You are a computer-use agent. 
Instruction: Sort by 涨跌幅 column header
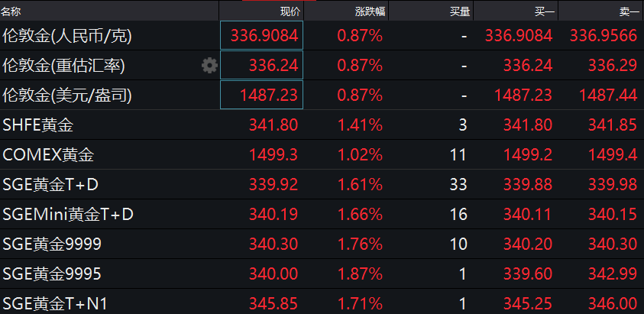(x=370, y=12)
